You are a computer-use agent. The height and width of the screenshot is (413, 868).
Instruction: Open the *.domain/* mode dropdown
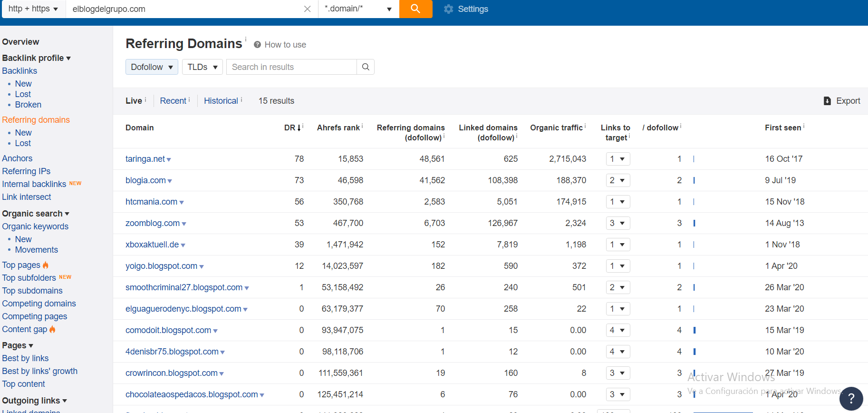pyautogui.click(x=358, y=9)
